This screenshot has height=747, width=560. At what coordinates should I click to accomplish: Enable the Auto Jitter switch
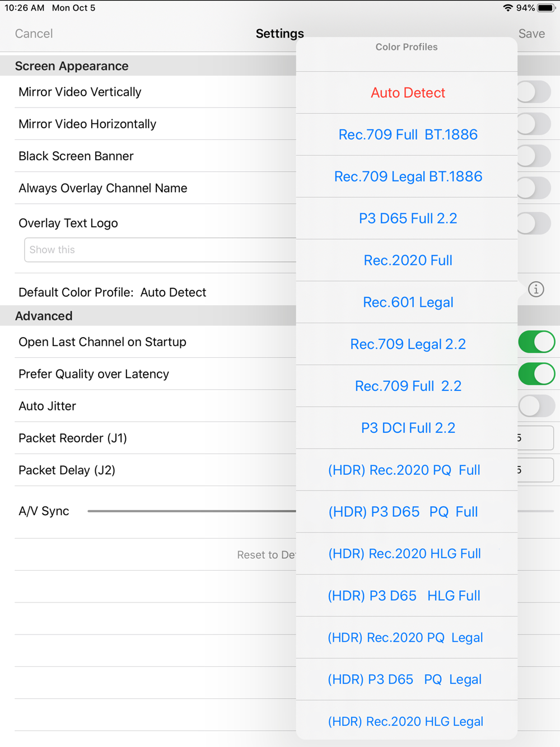point(536,406)
